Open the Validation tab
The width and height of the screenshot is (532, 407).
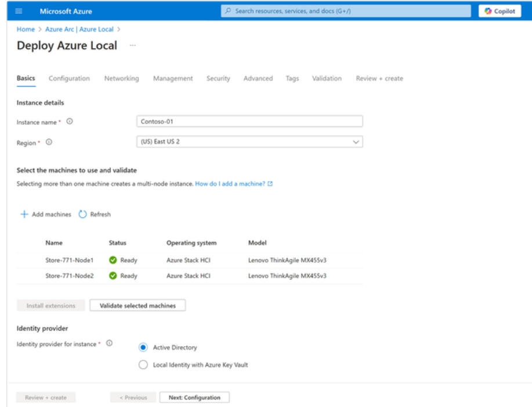(327, 78)
